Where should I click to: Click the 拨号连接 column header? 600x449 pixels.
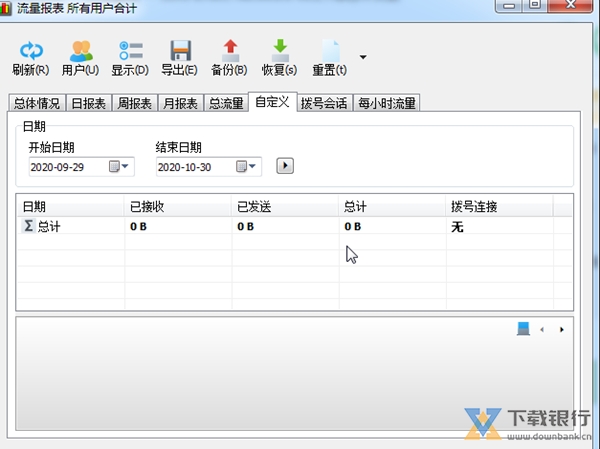point(499,207)
